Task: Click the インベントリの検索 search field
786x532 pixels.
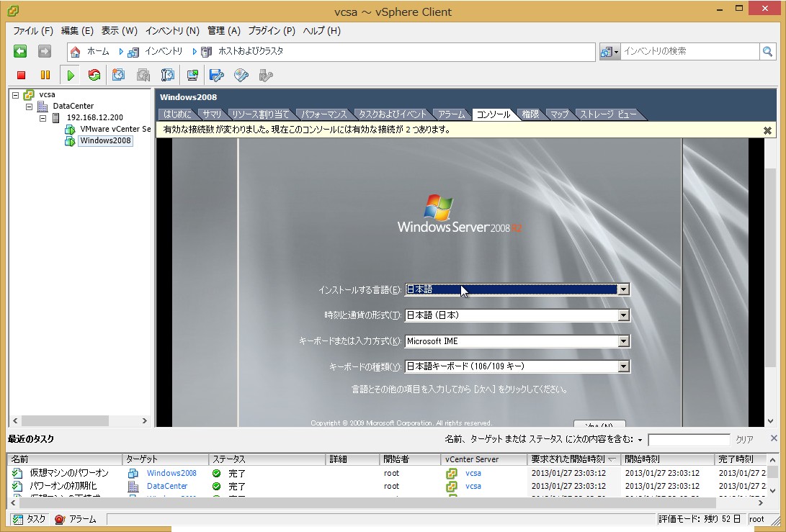Action: click(x=689, y=52)
